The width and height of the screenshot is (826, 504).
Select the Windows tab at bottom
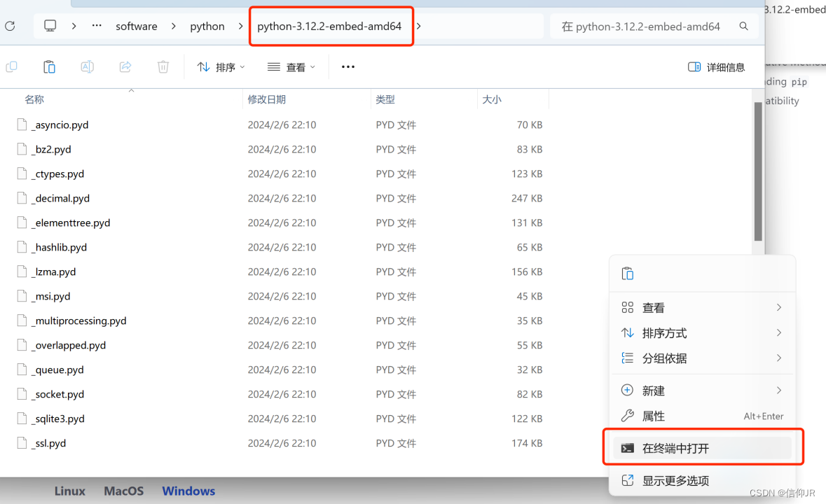[x=188, y=491]
